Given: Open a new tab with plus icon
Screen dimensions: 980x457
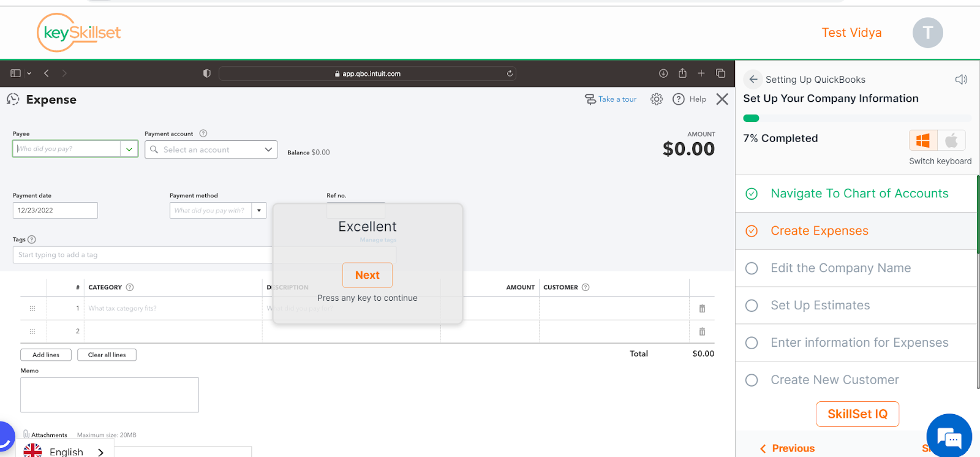Looking at the screenshot, I should [701, 74].
